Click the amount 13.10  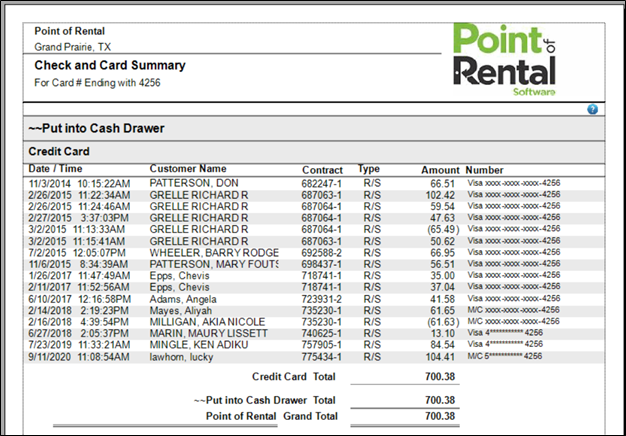point(443,334)
